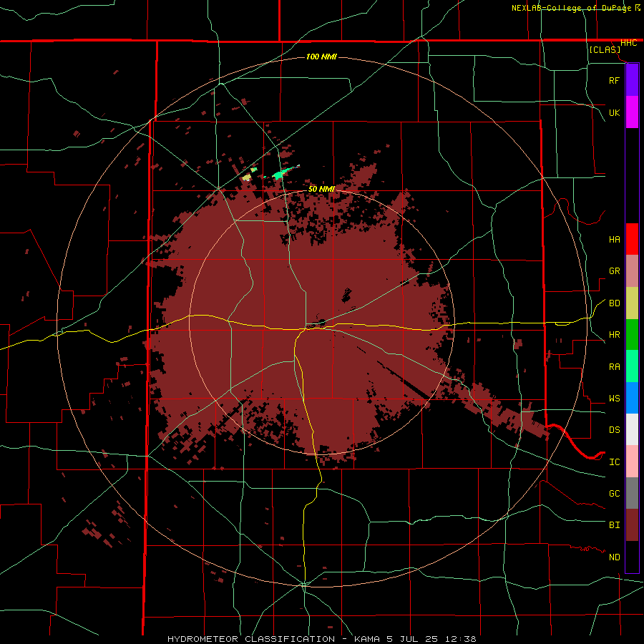644x644 pixels.
Task: Click the light green RA legend swatch
Action: point(632,366)
